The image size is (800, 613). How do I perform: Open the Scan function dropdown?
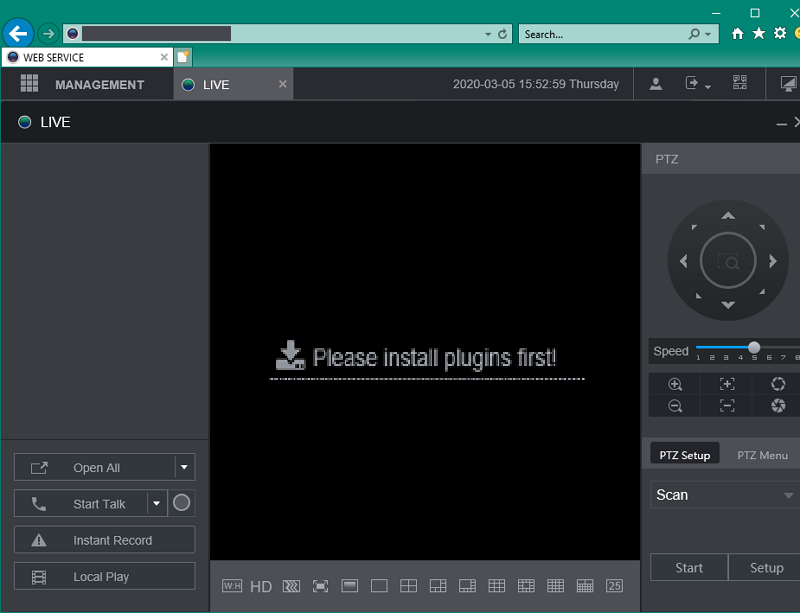[724, 495]
